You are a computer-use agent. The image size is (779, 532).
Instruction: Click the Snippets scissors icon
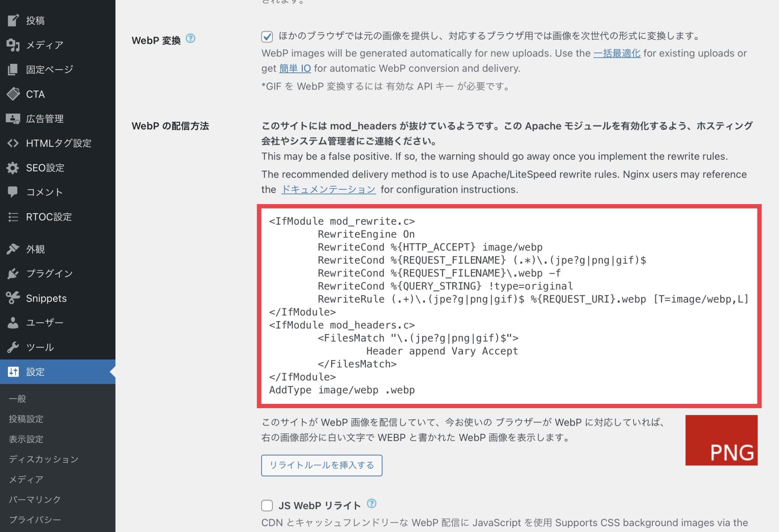13,298
